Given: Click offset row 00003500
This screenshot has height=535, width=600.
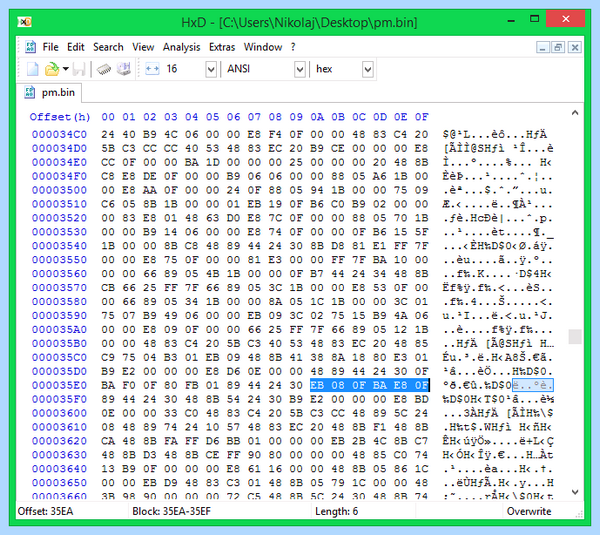Looking at the screenshot, I should [59, 190].
